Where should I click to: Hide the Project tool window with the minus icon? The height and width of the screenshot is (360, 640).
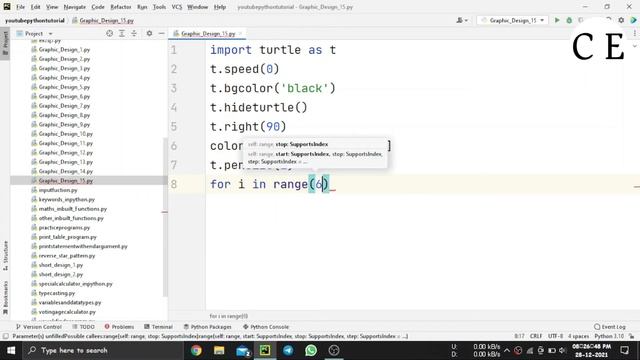pyautogui.click(x=162, y=33)
